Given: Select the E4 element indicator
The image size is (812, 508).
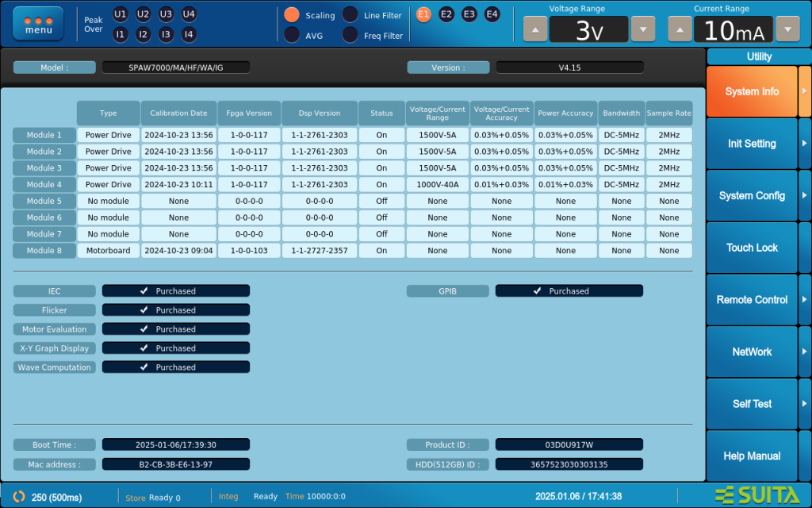Looking at the screenshot, I should point(492,14).
